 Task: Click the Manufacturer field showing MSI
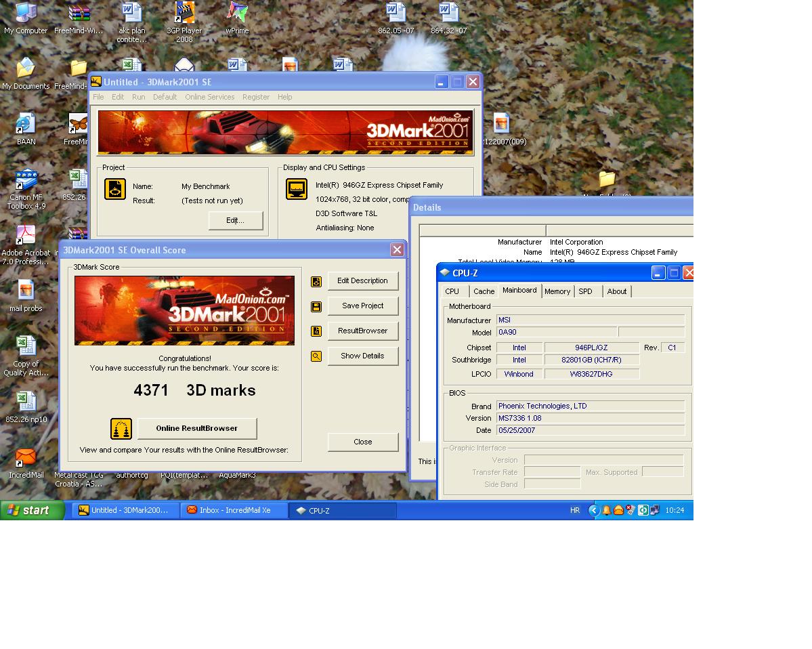[x=591, y=320]
